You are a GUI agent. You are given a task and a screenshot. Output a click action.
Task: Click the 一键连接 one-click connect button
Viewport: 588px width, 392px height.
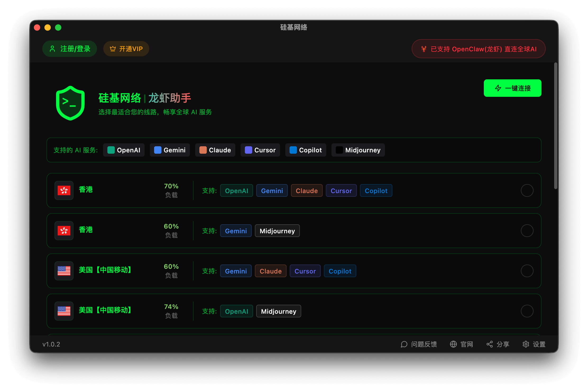click(x=512, y=88)
